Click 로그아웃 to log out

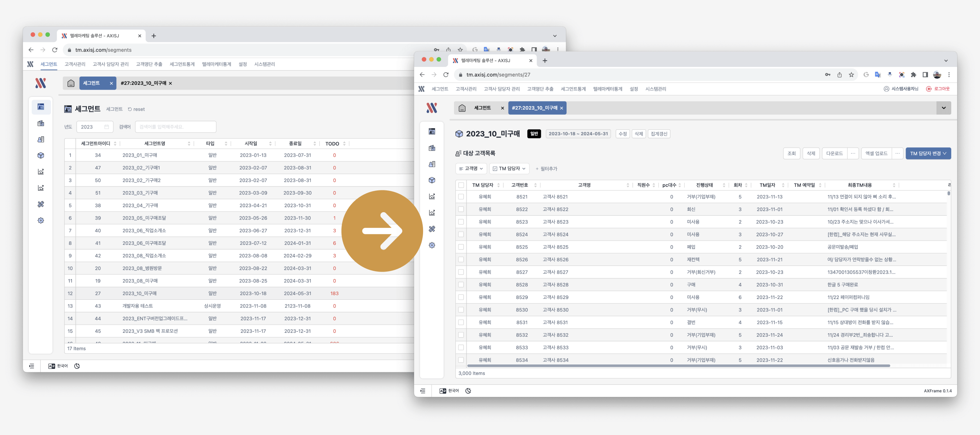coord(938,89)
